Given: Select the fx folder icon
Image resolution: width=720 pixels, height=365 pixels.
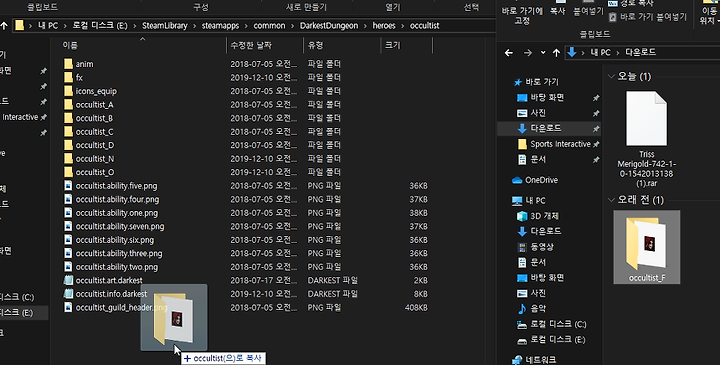Looking at the screenshot, I should pyautogui.click(x=68, y=77).
